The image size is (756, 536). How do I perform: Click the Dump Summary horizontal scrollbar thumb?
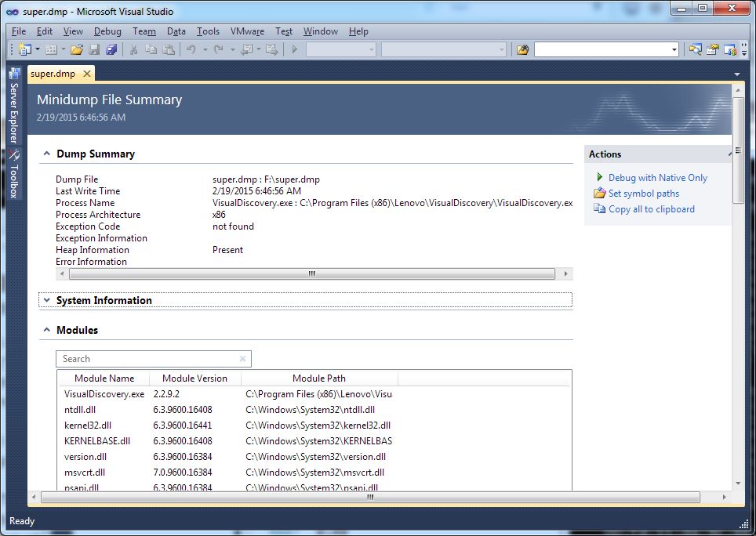(x=312, y=274)
